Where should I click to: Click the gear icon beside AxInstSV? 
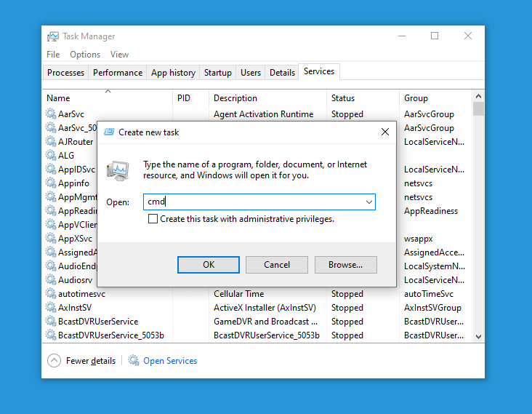pos(51,307)
